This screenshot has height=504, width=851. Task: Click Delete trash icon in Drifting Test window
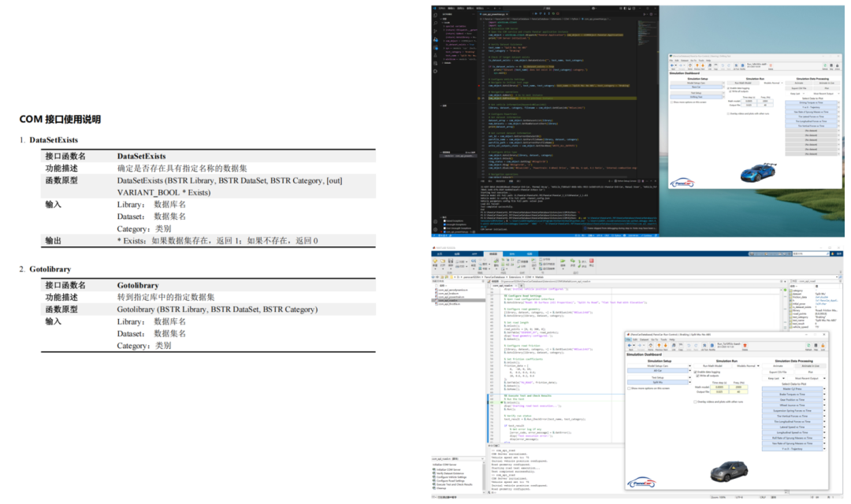tap(771, 65)
